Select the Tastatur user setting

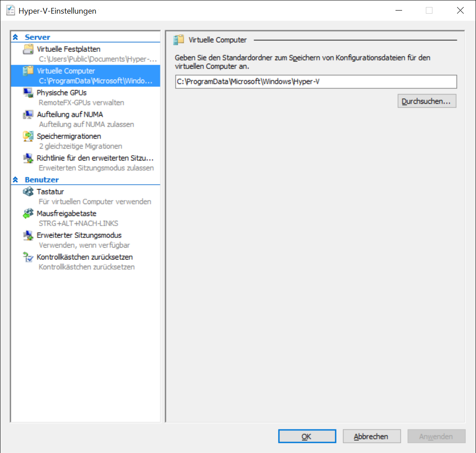pyautogui.click(x=51, y=192)
